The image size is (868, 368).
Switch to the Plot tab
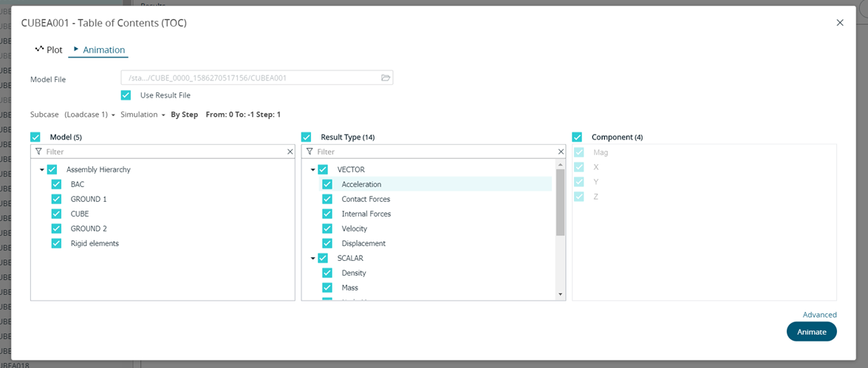point(49,50)
